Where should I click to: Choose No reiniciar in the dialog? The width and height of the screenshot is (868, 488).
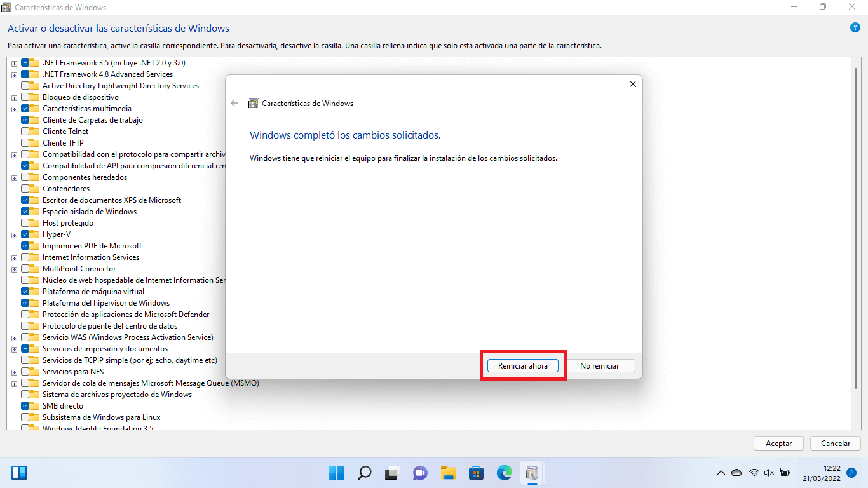pos(599,366)
